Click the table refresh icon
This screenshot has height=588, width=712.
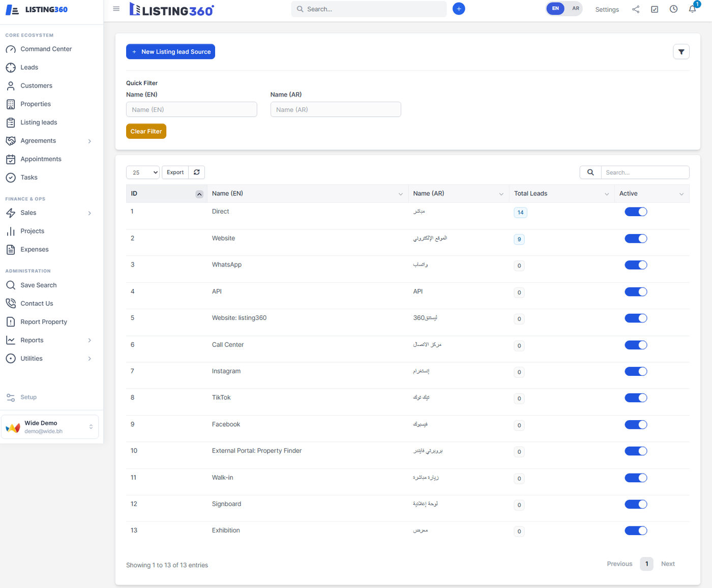click(x=197, y=172)
